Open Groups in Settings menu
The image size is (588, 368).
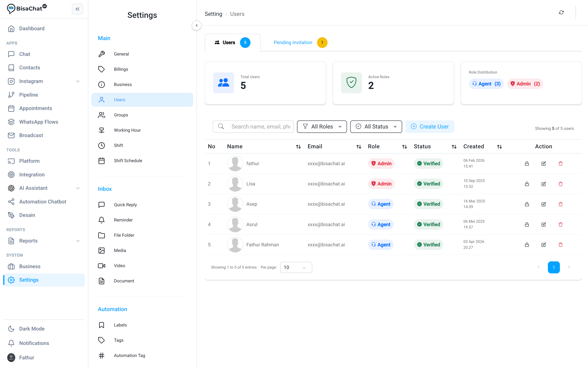click(142, 115)
